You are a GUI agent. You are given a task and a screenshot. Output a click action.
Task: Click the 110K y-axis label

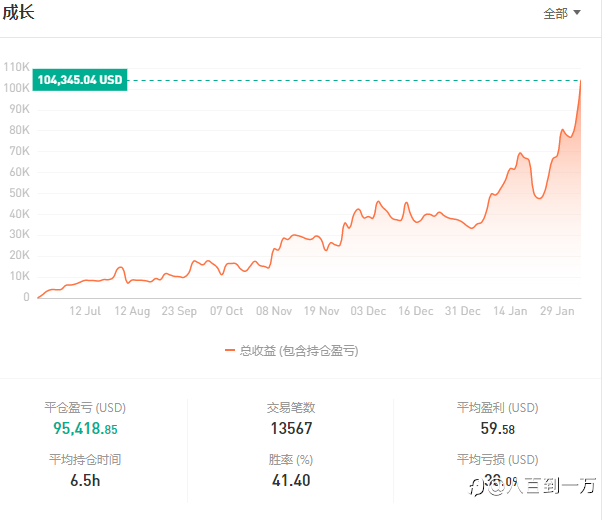[17, 67]
